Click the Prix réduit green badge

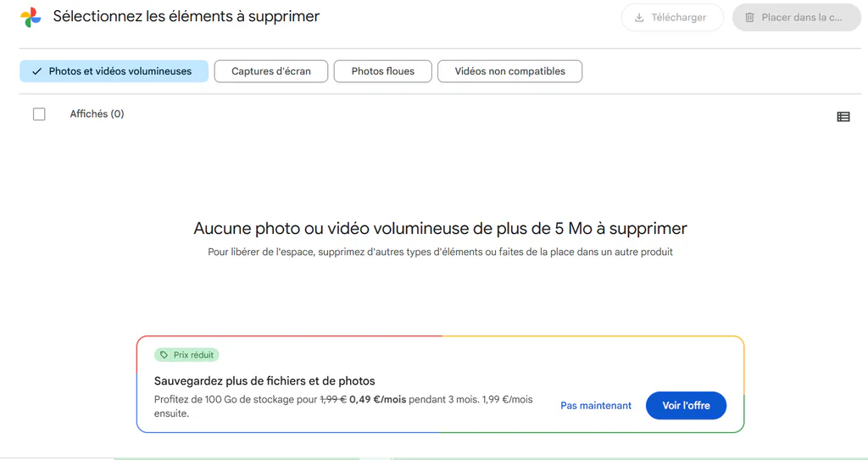click(186, 355)
